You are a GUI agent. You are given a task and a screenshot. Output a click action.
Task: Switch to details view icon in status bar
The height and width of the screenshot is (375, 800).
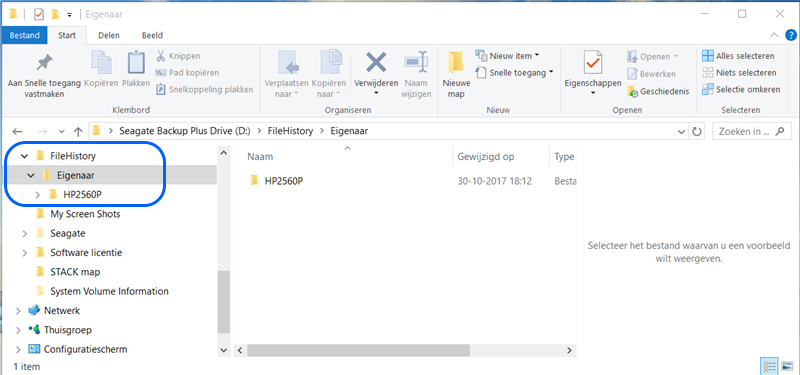[x=769, y=366]
